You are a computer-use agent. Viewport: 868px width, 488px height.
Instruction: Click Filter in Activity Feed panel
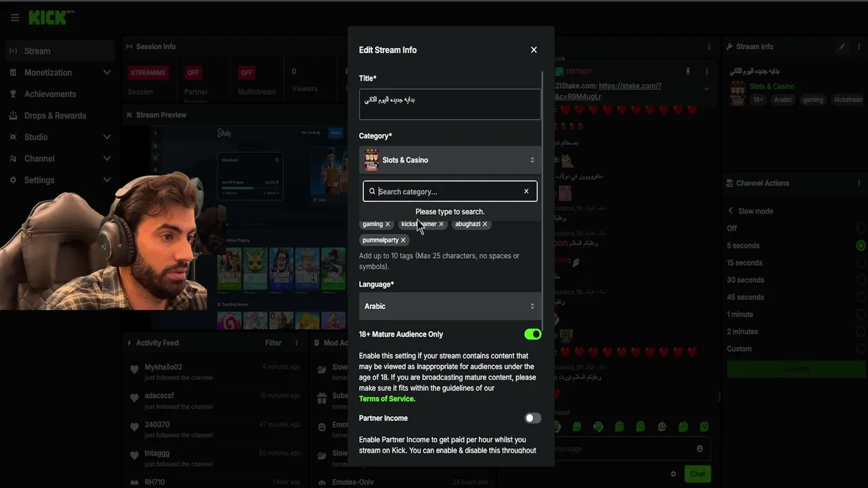(273, 343)
